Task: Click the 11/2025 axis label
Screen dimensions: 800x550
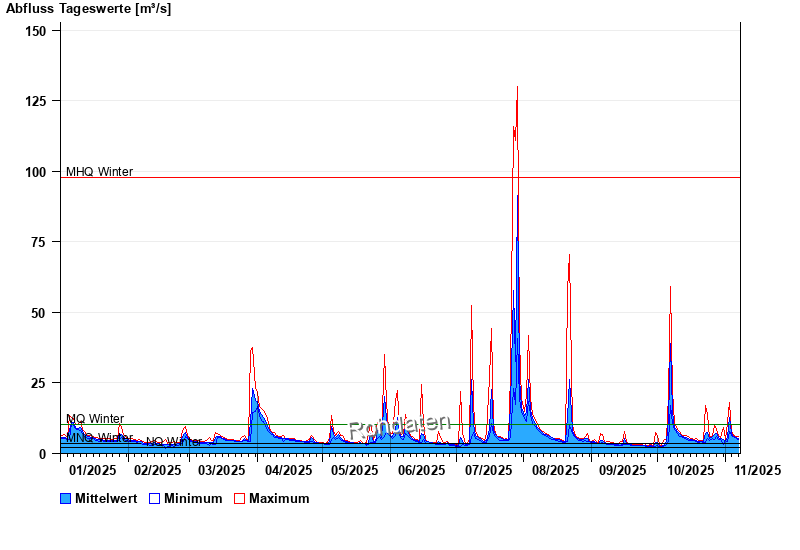Action: click(757, 469)
